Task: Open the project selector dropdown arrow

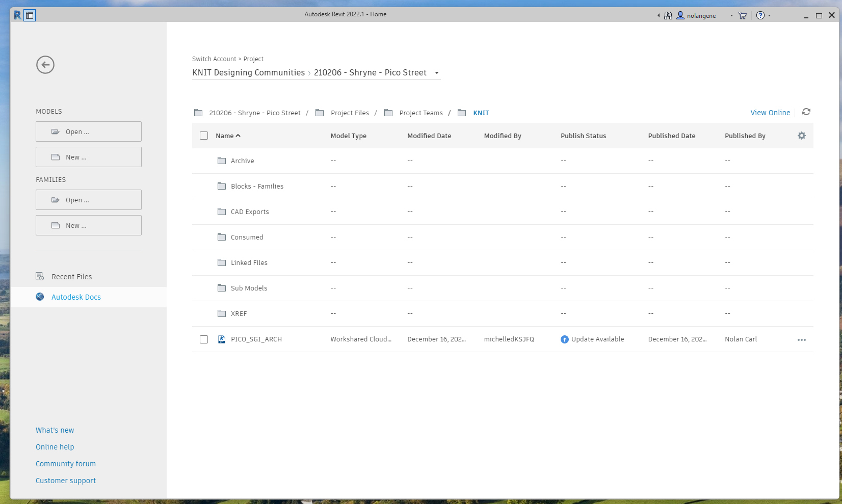Action: (x=437, y=73)
